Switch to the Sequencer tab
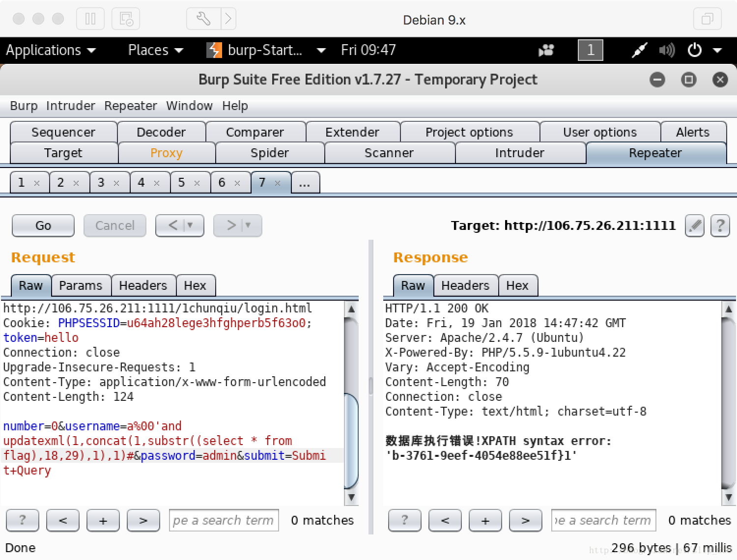The width and height of the screenshot is (737, 560). click(63, 132)
